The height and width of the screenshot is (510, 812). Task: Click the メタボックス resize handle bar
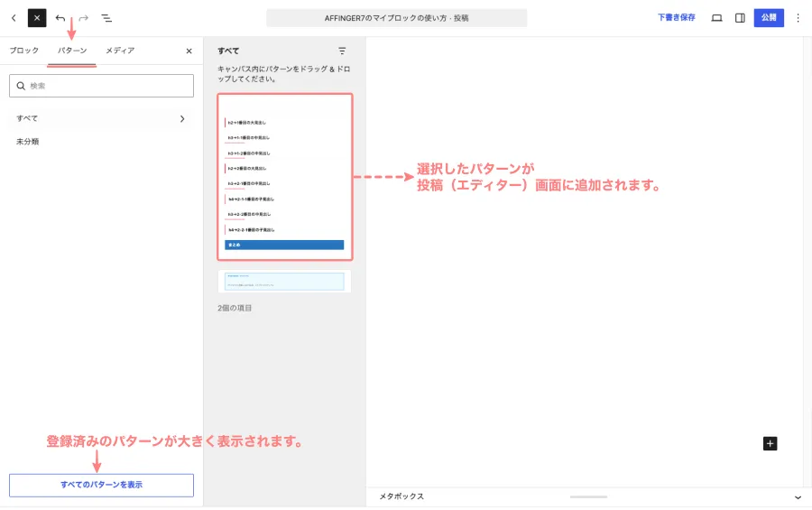[589, 496]
